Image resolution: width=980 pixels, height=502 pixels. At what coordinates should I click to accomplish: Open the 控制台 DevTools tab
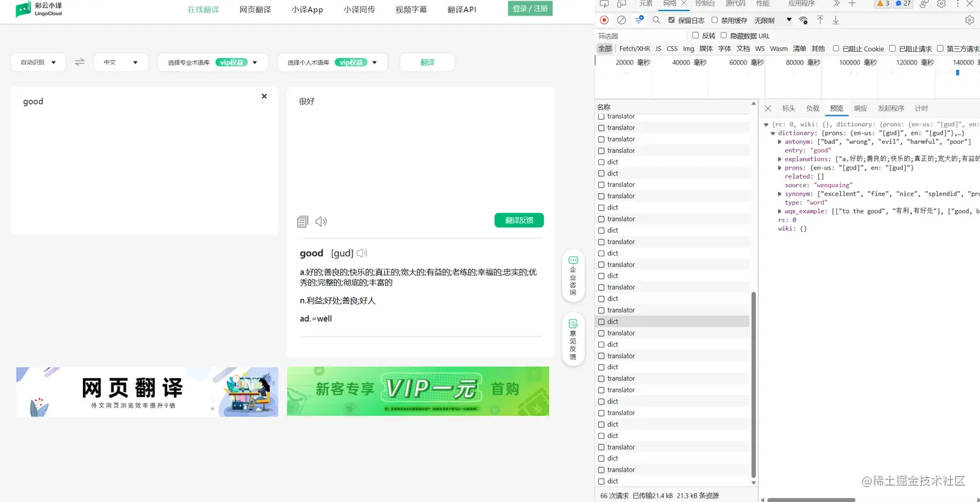pos(705,4)
